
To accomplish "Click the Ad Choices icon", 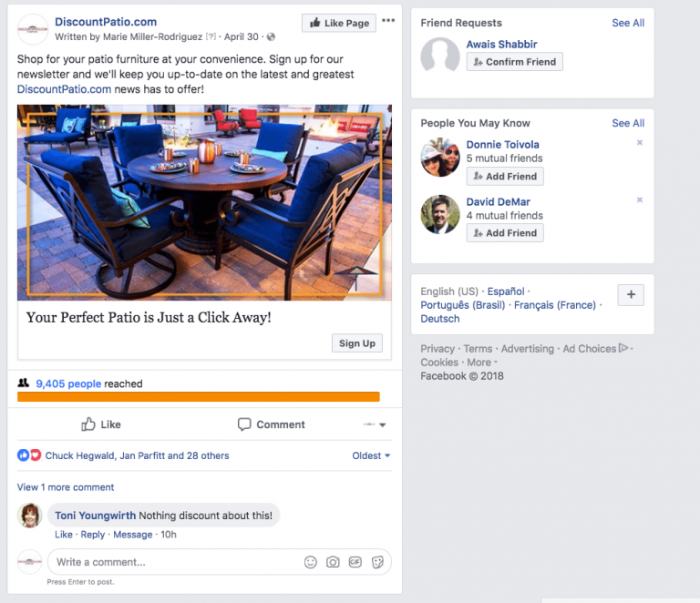I will coord(623,348).
